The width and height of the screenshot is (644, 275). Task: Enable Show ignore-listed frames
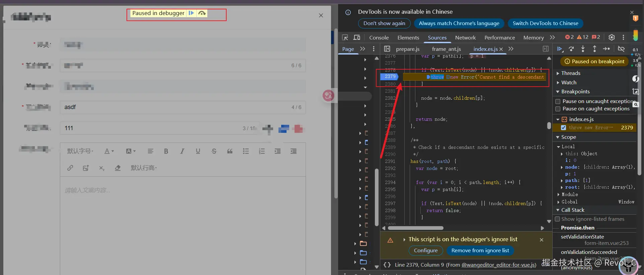[x=558, y=219]
